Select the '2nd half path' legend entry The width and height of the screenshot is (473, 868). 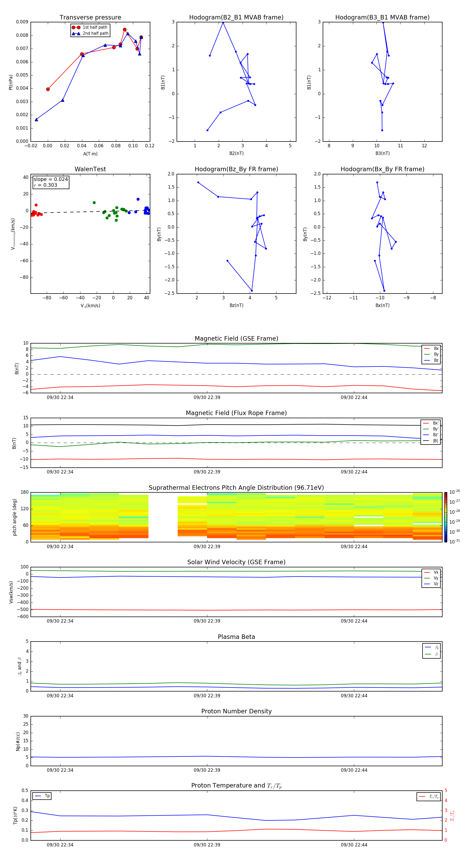[90, 33]
